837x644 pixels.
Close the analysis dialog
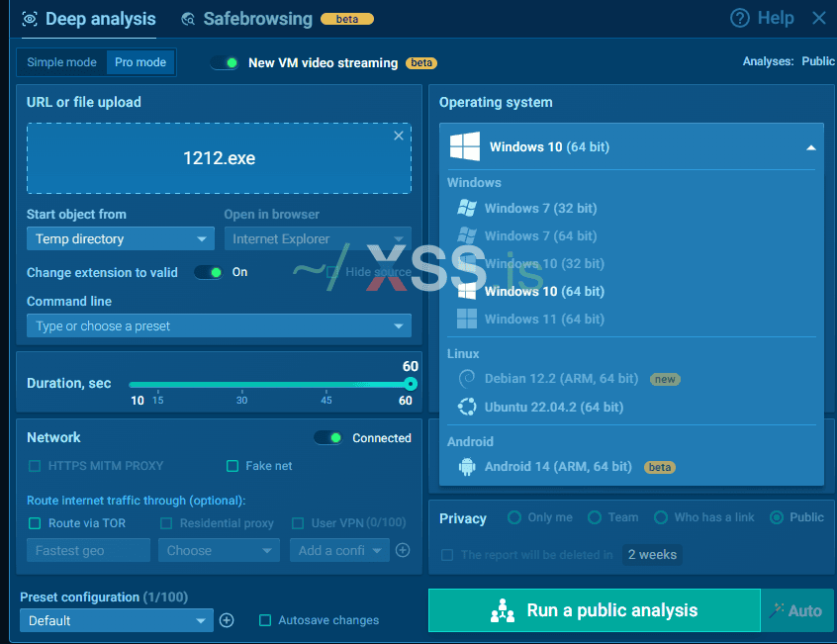click(819, 18)
